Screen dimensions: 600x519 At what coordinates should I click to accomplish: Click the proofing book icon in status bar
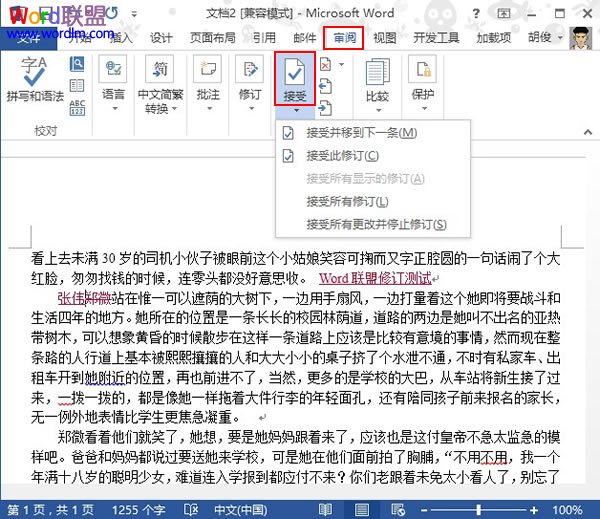point(191,509)
